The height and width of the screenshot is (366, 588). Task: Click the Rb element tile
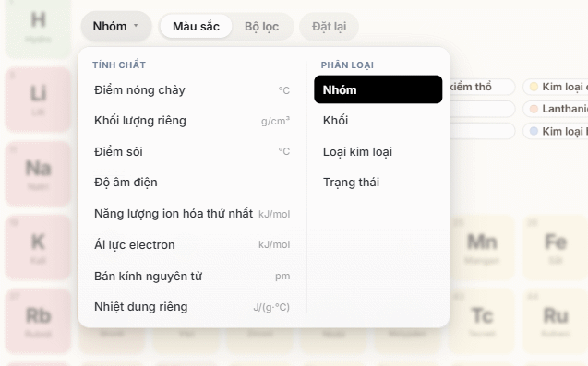click(x=38, y=321)
